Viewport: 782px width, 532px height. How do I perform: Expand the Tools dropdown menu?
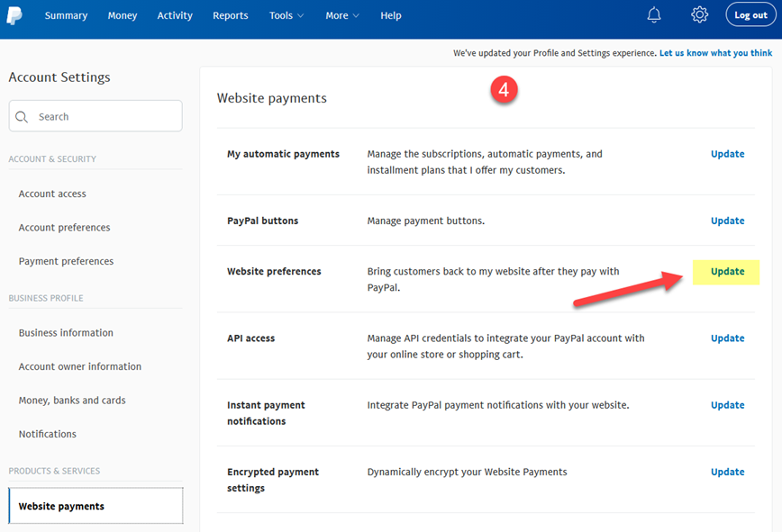[286, 15]
